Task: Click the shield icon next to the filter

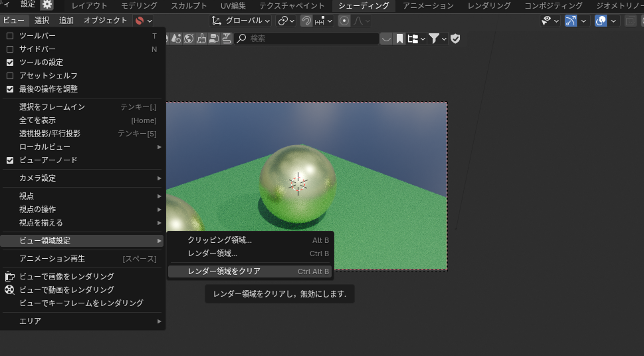Action: pyautogui.click(x=455, y=39)
